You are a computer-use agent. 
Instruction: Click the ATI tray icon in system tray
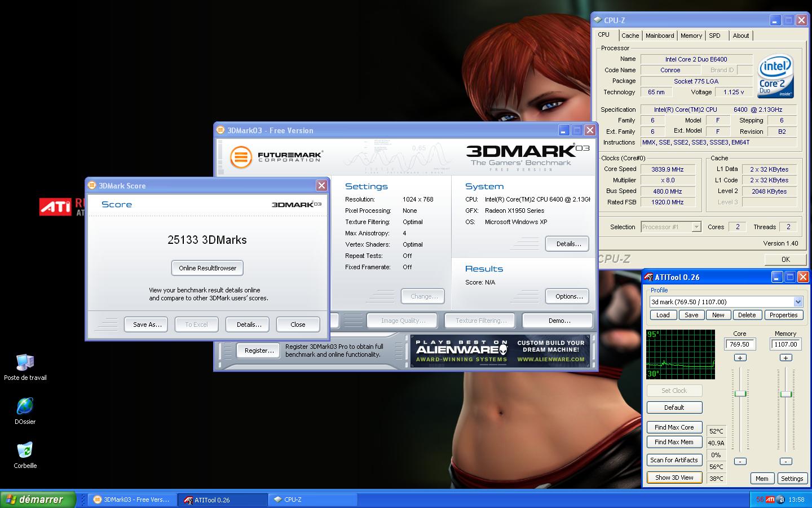[x=770, y=499]
